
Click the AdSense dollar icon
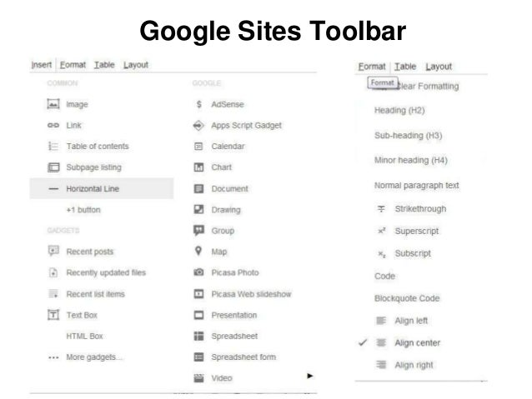click(198, 105)
